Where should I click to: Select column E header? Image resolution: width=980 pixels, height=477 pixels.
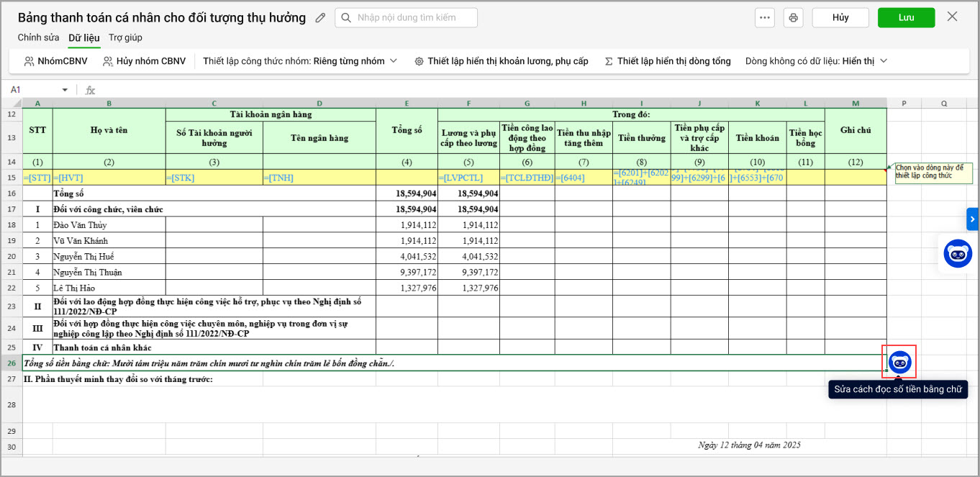407,104
